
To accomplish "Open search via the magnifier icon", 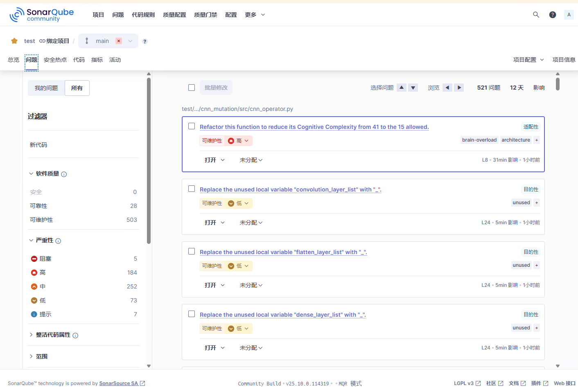I will (x=536, y=14).
